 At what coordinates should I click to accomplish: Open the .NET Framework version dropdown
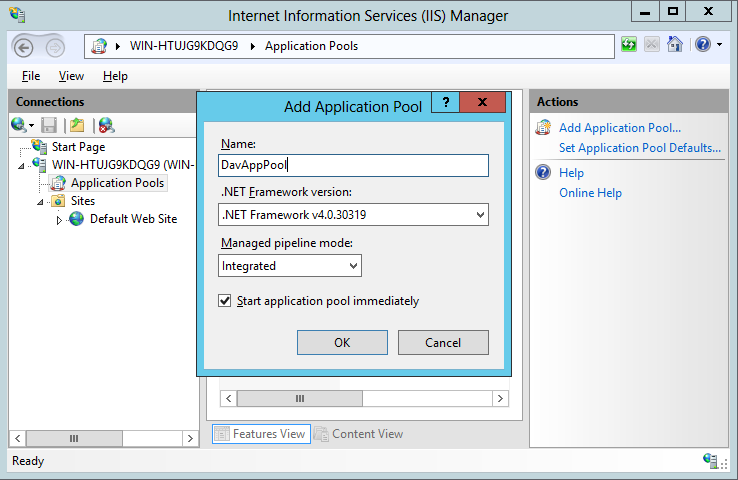point(353,215)
